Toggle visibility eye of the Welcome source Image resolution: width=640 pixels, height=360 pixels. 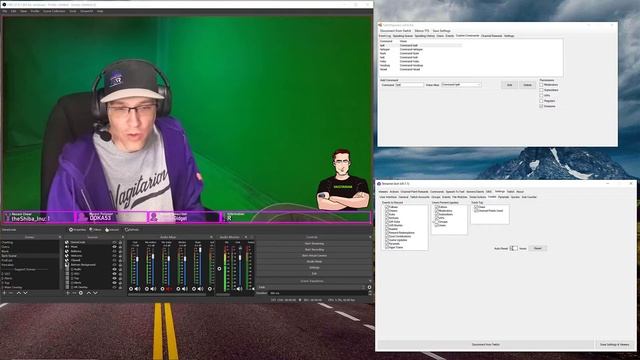pos(114,256)
